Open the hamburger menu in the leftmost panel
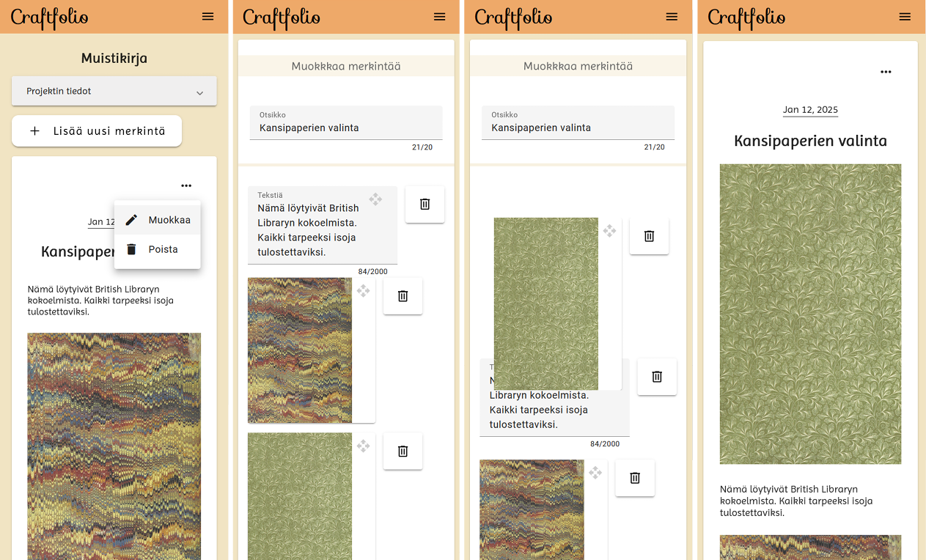 click(208, 17)
